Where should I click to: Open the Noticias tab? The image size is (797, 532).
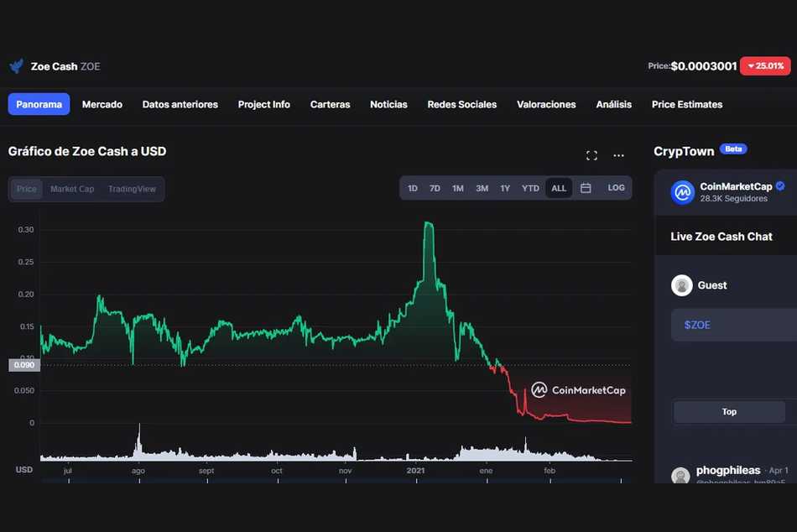pos(388,104)
